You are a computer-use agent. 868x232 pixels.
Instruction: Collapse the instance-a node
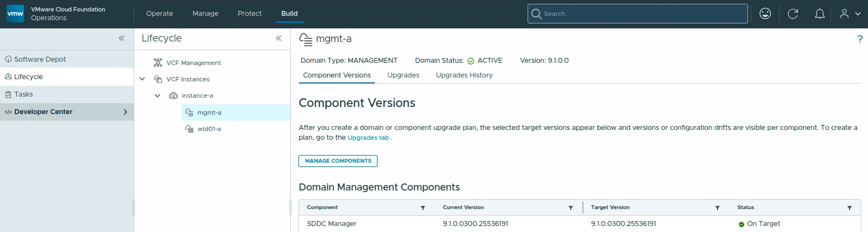coord(158,96)
